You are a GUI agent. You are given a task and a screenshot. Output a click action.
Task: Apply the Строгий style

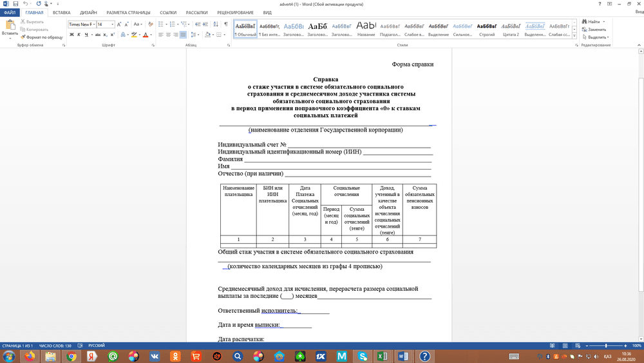point(487,29)
